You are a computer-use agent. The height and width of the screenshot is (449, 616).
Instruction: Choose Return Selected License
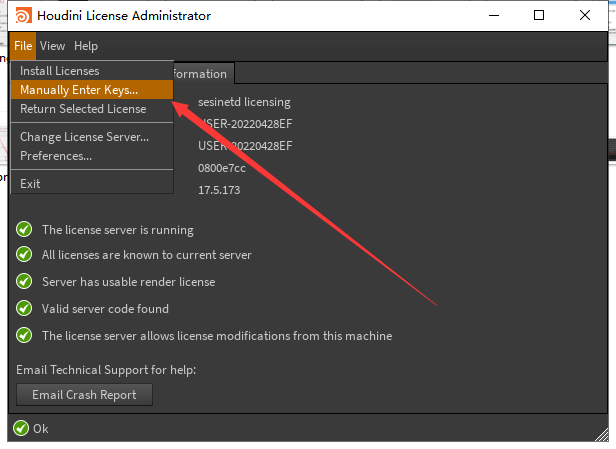(x=92, y=109)
